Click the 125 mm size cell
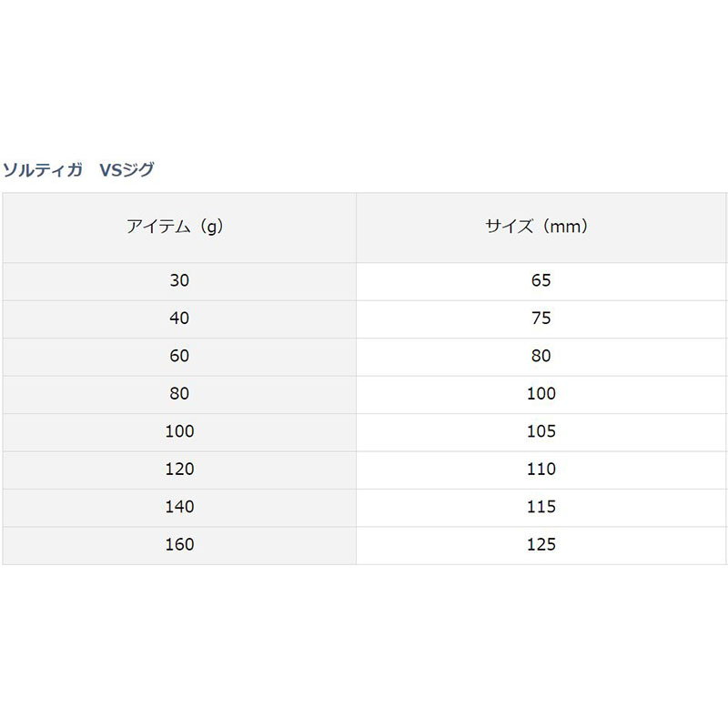This screenshot has width=728, height=728. click(x=541, y=545)
